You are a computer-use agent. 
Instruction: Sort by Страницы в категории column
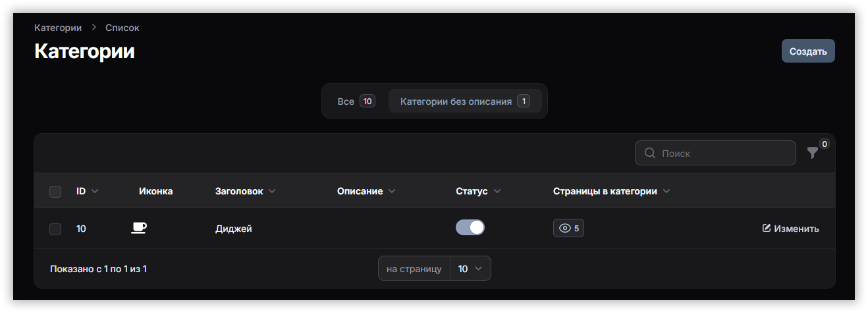[x=611, y=191]
